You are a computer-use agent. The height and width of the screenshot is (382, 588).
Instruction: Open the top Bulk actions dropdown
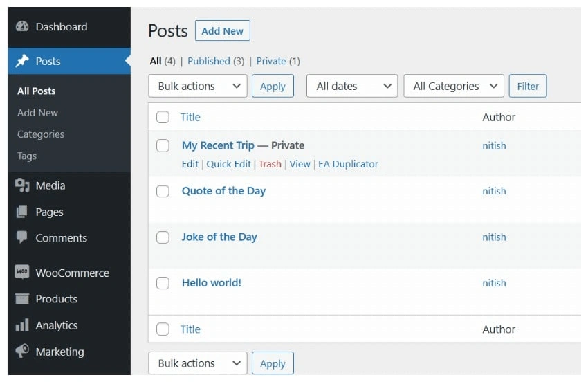click(197, 87)
